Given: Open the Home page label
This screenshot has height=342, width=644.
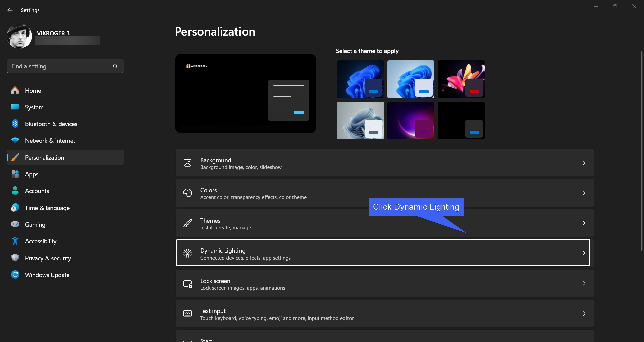Looking at the screenshot, I should pyautogui.click(x=33, y=91).
